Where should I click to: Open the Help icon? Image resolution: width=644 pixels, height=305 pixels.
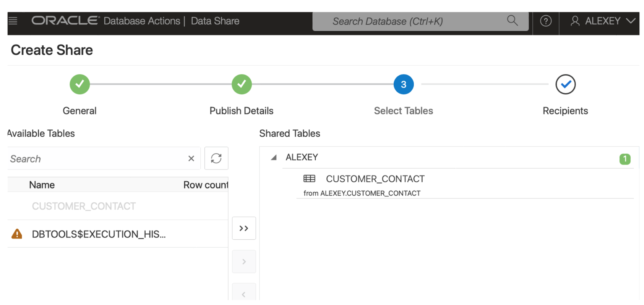(546, 21)
